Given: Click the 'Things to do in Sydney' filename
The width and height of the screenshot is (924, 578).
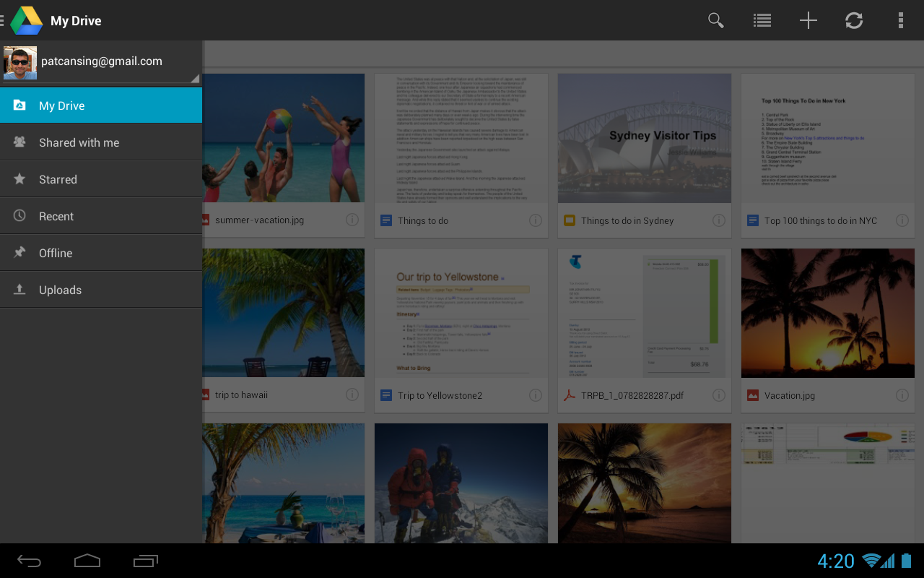Looking at the screenshot, I should coord(627,220).
